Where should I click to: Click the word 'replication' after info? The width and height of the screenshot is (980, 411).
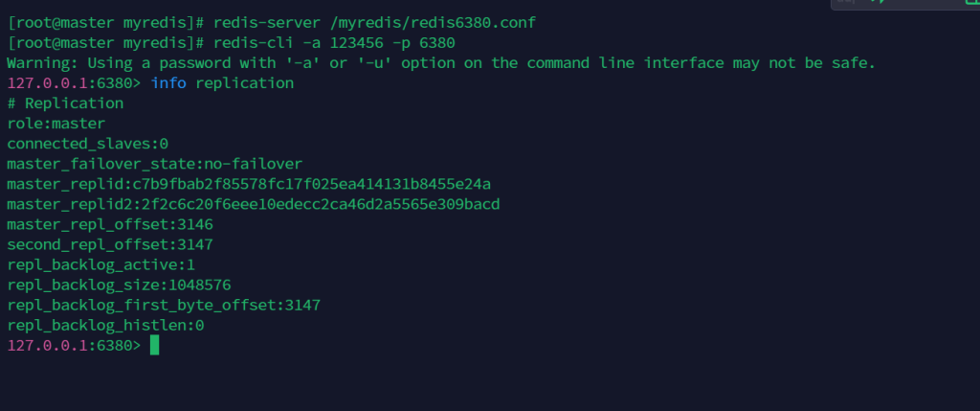(x=244, y=83)
